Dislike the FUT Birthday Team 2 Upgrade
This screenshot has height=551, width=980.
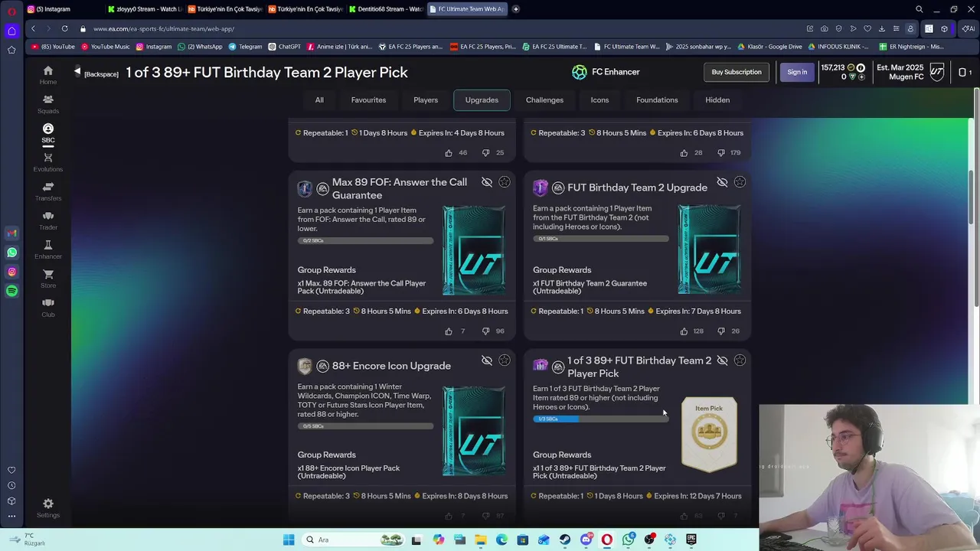pos(721,331)
